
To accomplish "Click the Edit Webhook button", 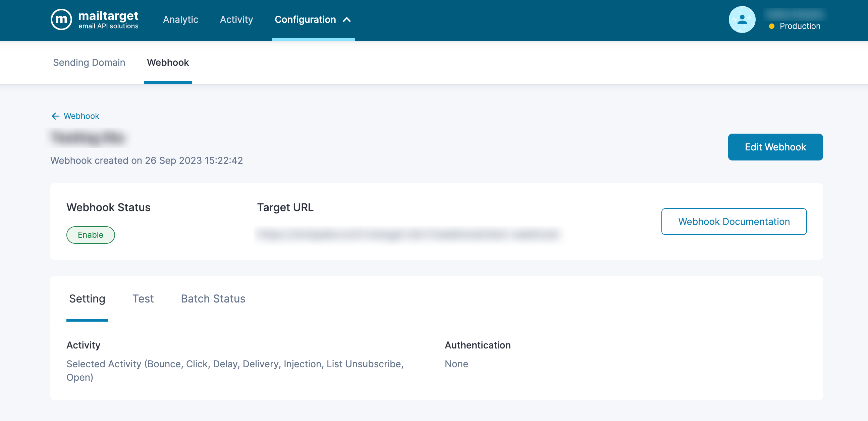I will pyautogui.click(x=775, y=147).
